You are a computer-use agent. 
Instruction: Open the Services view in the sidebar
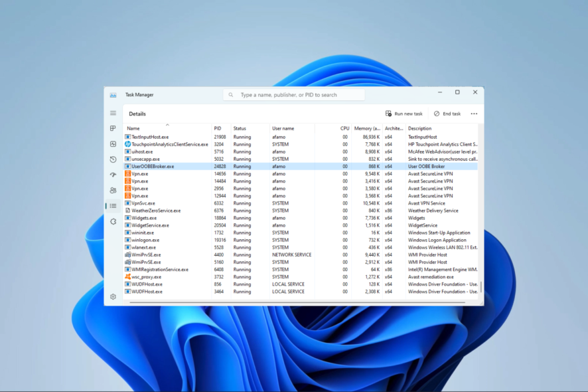(x=113, y=221)
